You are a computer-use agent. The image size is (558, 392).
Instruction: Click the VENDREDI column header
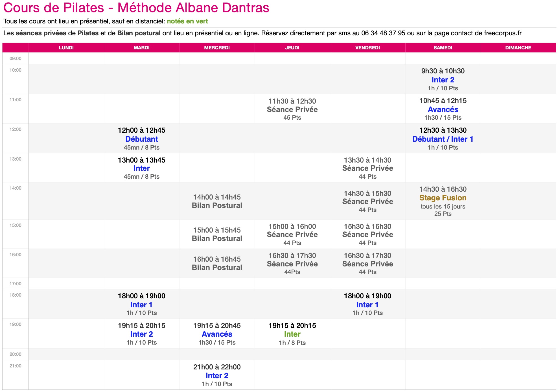[367, 48]
